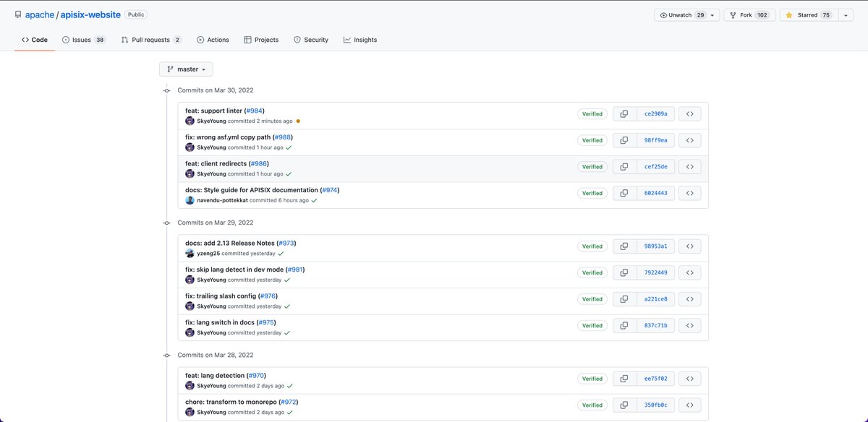Click the fork icon on the Fork button
Viewport: 868px width, 422px height.
[735, 14]
